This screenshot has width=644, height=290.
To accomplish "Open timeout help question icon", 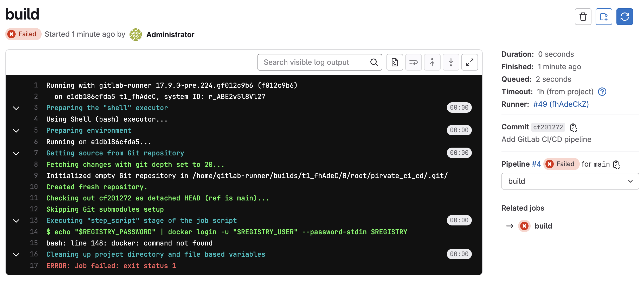I will click(x=602, y=92).
